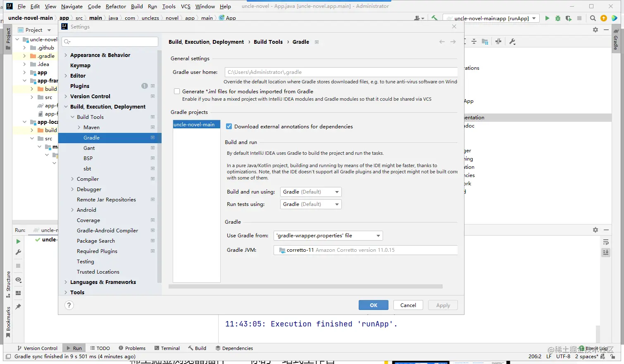Screen dimensions: 624x364
Task: Click the orange IDE update arrow icon
Action: pos(604,18)
